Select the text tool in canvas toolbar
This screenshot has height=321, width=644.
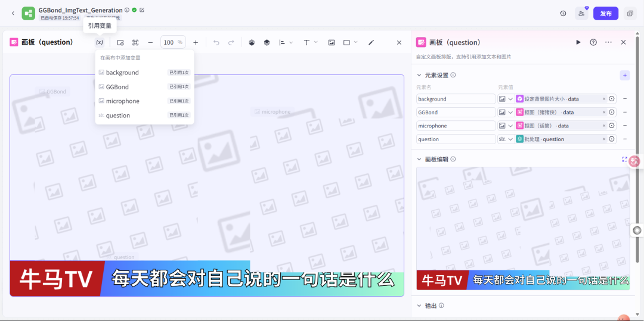pos(307,42)
